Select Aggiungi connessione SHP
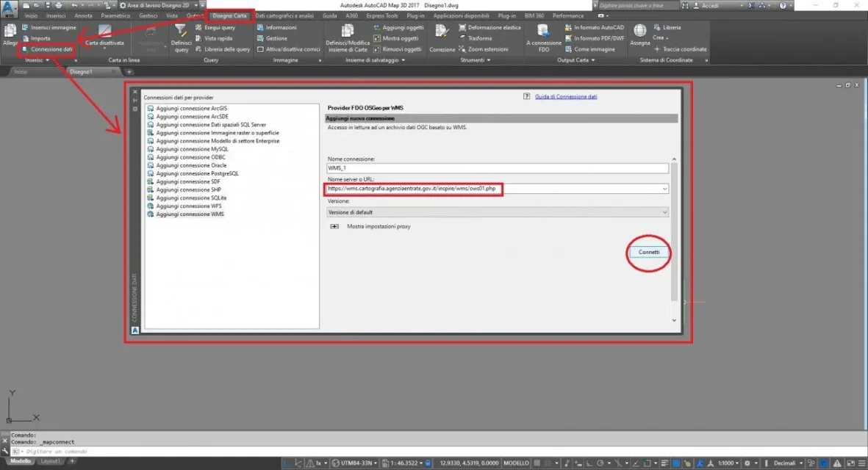 [184, 189]
